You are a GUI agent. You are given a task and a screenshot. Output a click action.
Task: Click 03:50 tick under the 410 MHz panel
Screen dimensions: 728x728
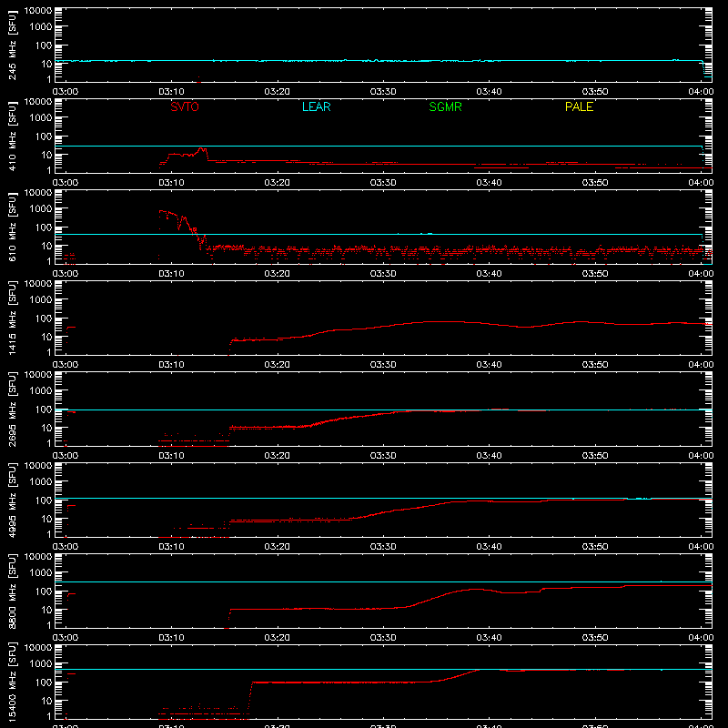(x=595, y=183)
